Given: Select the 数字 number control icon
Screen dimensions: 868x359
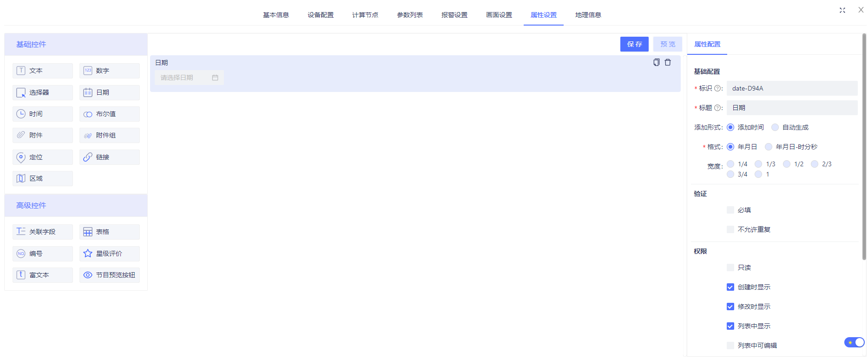Looking at the screenshot, I should [88, 71].
